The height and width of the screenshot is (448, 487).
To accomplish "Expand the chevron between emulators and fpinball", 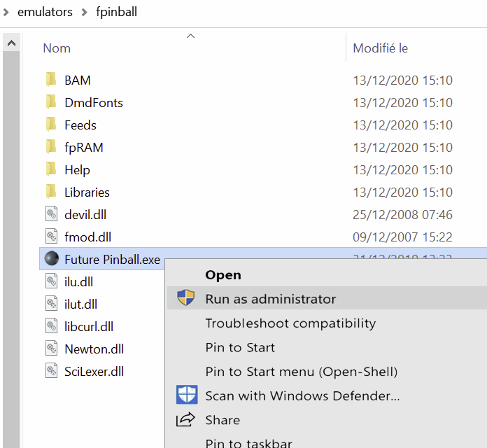I will click(x=84, y=12).
